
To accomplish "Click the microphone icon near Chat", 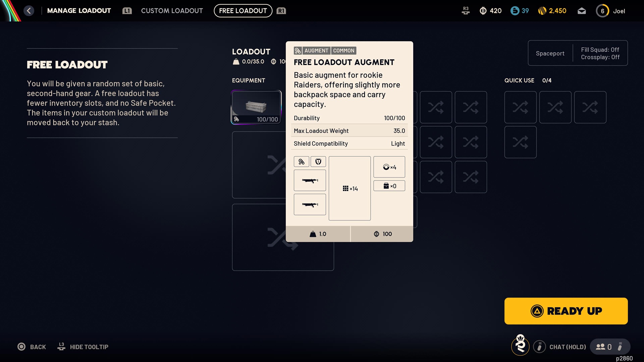I will coord(540,347).
